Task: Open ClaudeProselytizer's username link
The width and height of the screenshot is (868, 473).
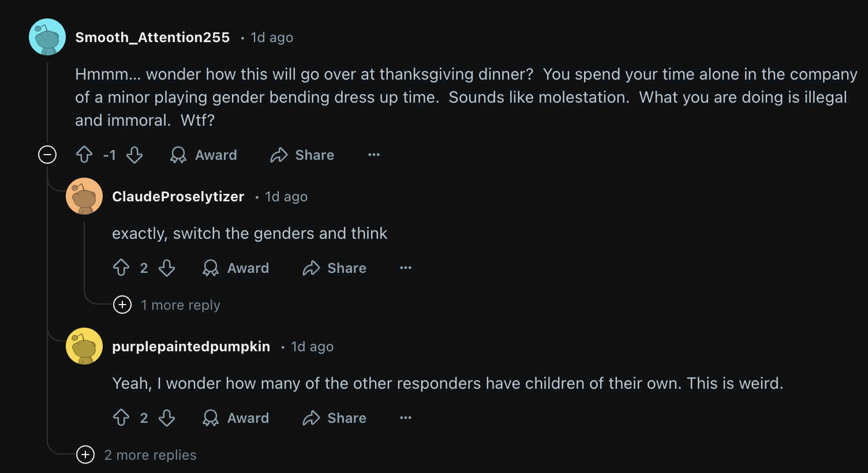Action: (178, 197)
